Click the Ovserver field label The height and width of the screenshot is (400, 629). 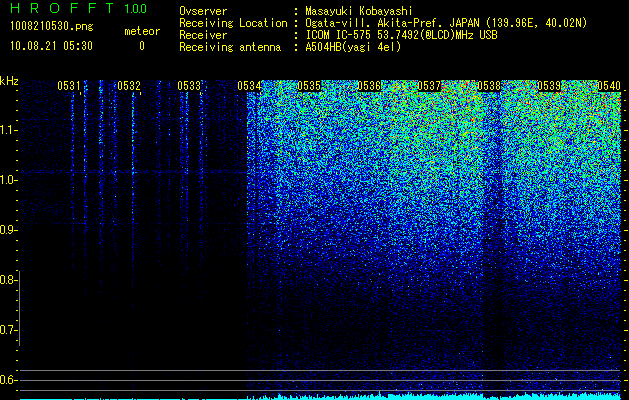point(203,11)
